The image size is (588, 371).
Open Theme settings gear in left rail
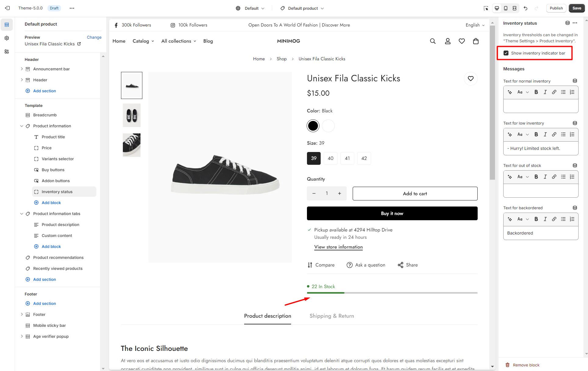click(7, 38)
